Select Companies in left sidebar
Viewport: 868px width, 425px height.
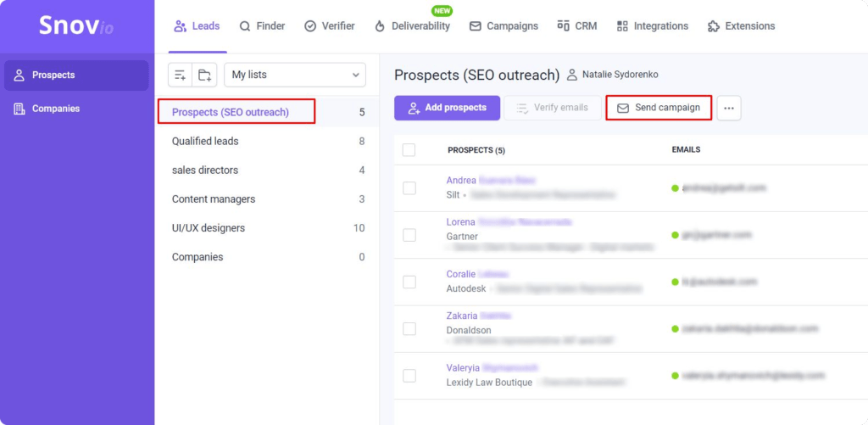[76, 109]
